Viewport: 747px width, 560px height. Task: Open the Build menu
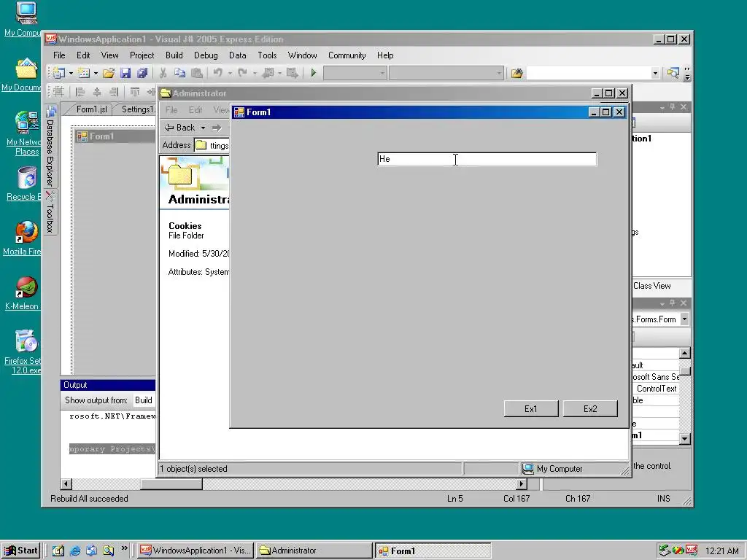point(174,55)
